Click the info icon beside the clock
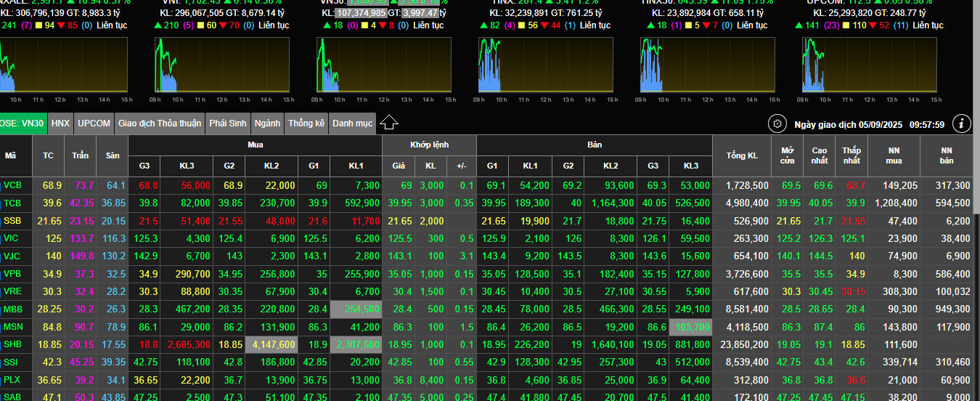Screen dimensions: 980x401 coord(961,123)
